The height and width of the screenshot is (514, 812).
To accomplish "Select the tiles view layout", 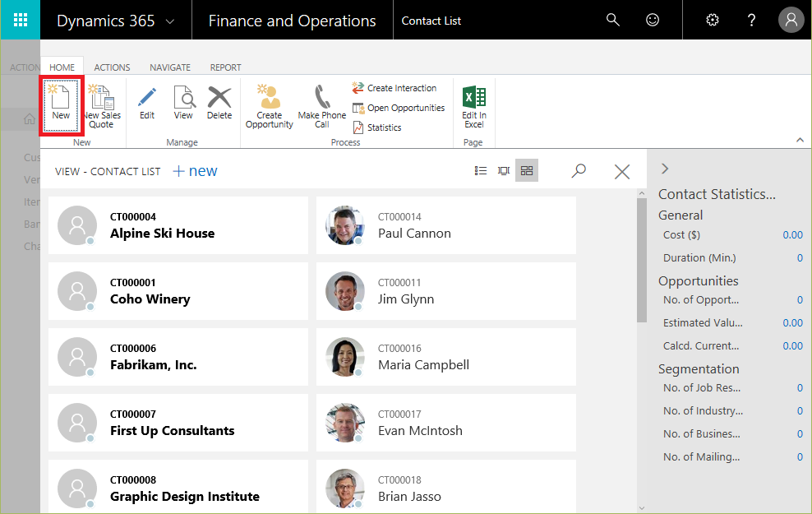I will pos(527,170).
